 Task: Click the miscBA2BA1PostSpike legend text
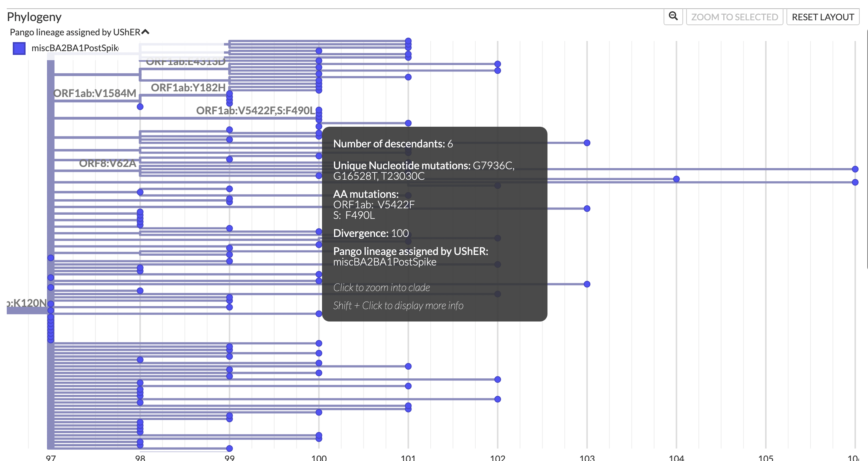[x=75, y=48]
